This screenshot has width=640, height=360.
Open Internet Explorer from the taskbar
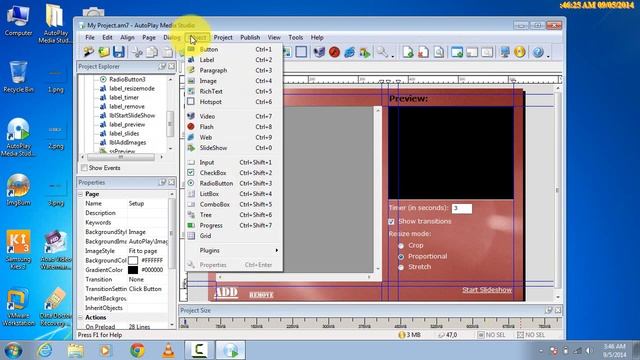tap(44, 350)
